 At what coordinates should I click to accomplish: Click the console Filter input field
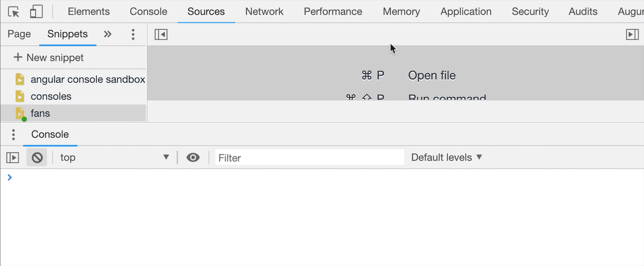tap(309, 157)
